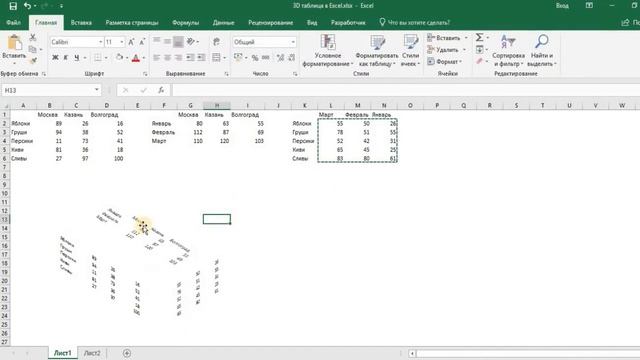
Task: Decrease font size with the small A icon
Action: click(x=142, y=42)
